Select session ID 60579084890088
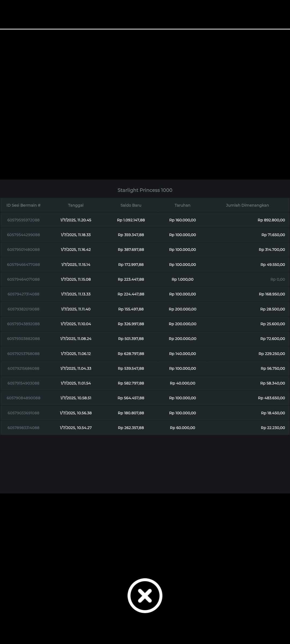Viewport: 290px width, 644px height. click(x=23, y=398)
